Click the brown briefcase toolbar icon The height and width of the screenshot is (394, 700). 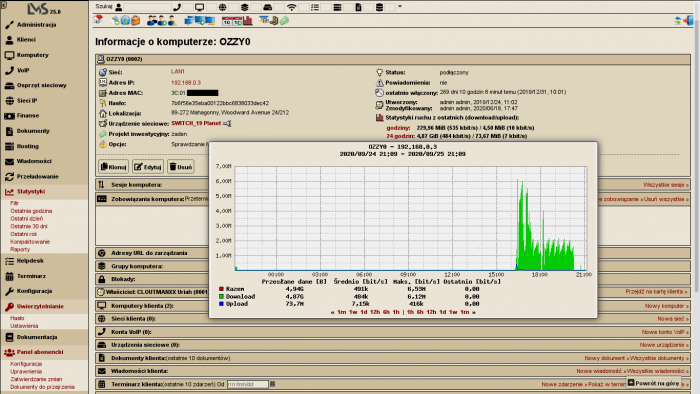click(x=135, y=21)
